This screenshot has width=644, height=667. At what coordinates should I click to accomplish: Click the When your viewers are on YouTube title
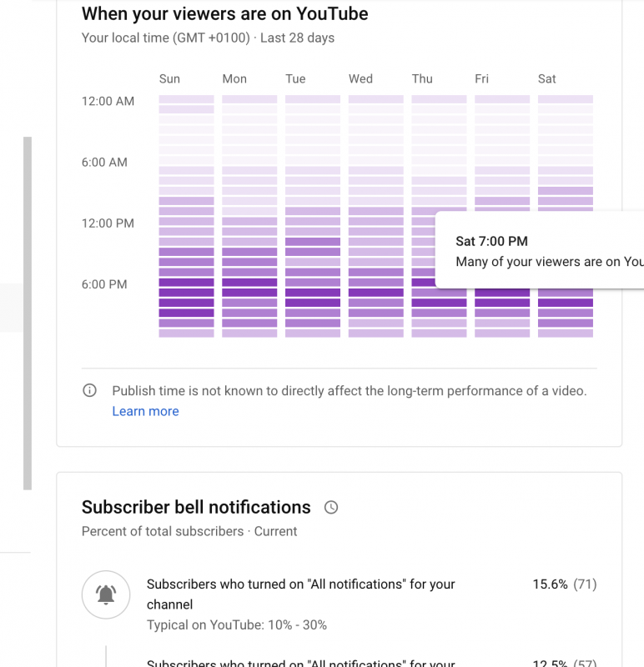224,14
